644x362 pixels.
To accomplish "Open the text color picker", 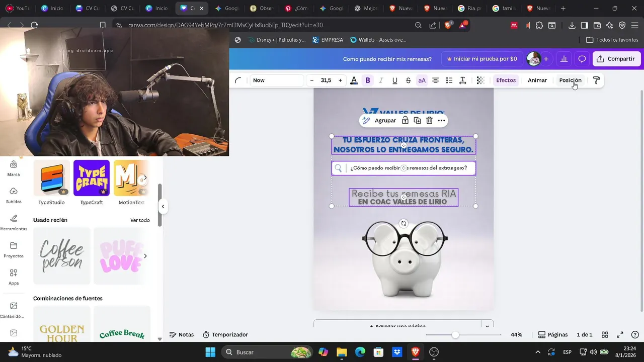I will (354, 80).
